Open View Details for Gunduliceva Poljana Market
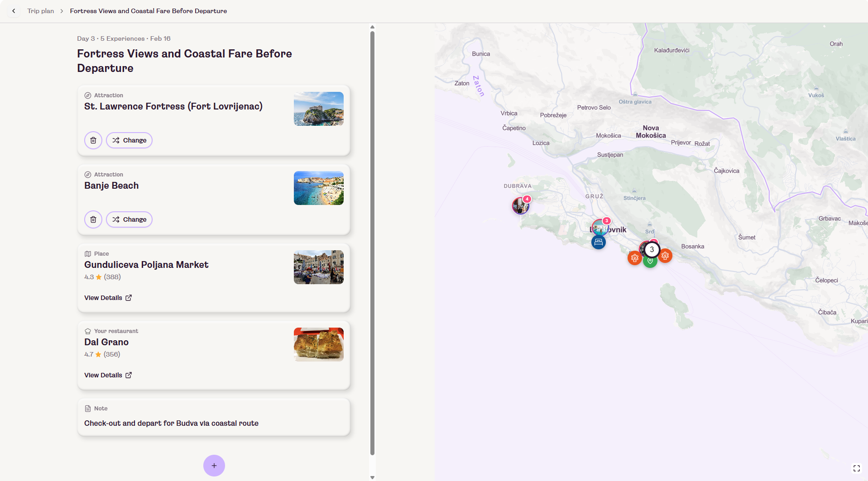868x481 pixels. (108, 298)
